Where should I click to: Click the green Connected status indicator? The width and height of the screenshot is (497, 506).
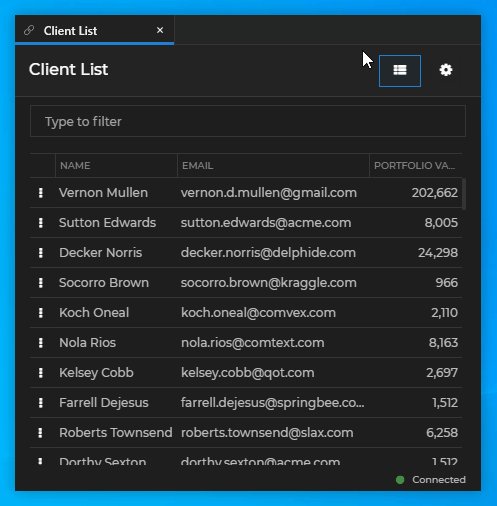400,480
